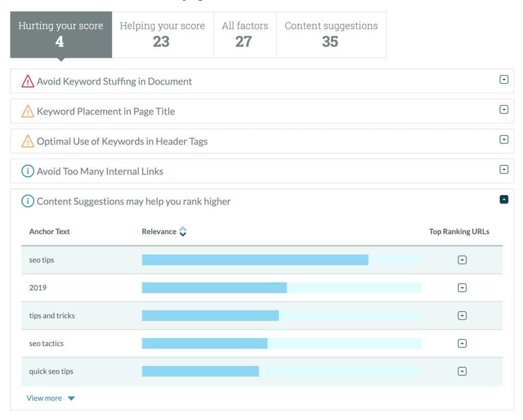Click the Relevance sort arrows icon

183,232
